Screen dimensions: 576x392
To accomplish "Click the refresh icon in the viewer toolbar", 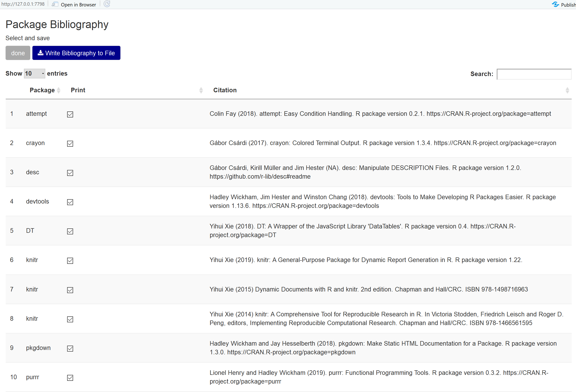I will [107, 4].
